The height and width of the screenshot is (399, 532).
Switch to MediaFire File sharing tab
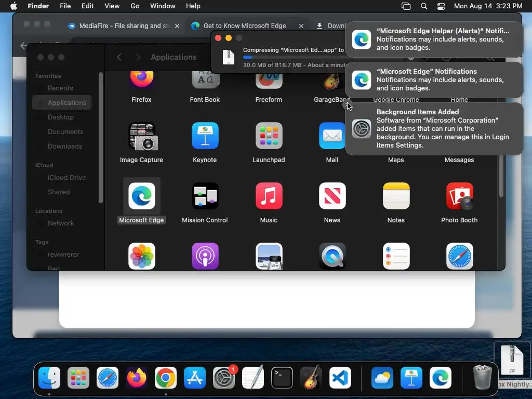[123, 26]
